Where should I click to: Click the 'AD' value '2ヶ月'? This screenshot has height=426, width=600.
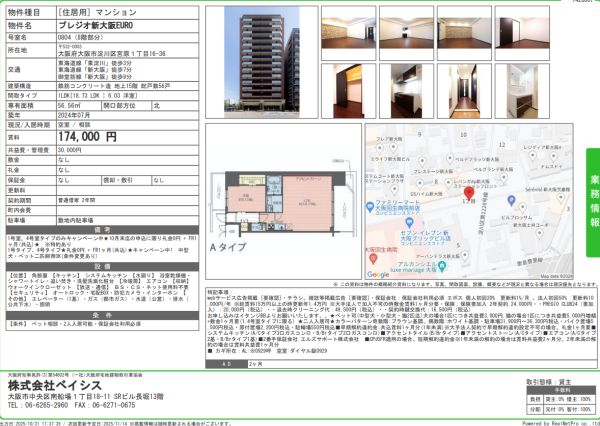point(256,364)
